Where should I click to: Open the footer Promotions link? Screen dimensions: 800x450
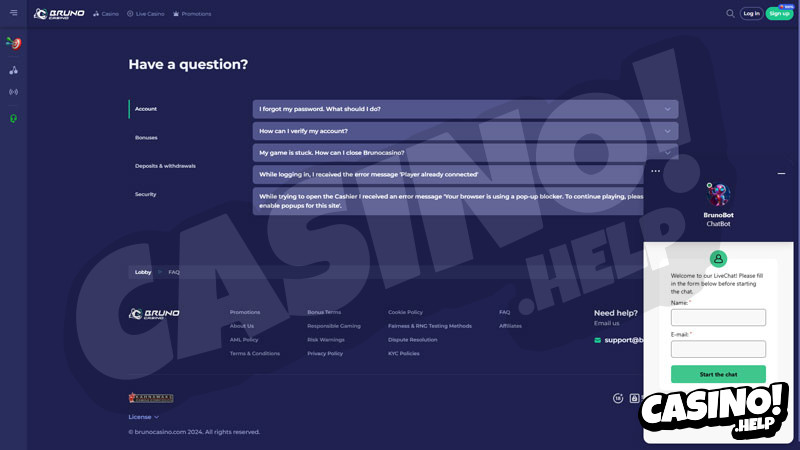[245, 312]
